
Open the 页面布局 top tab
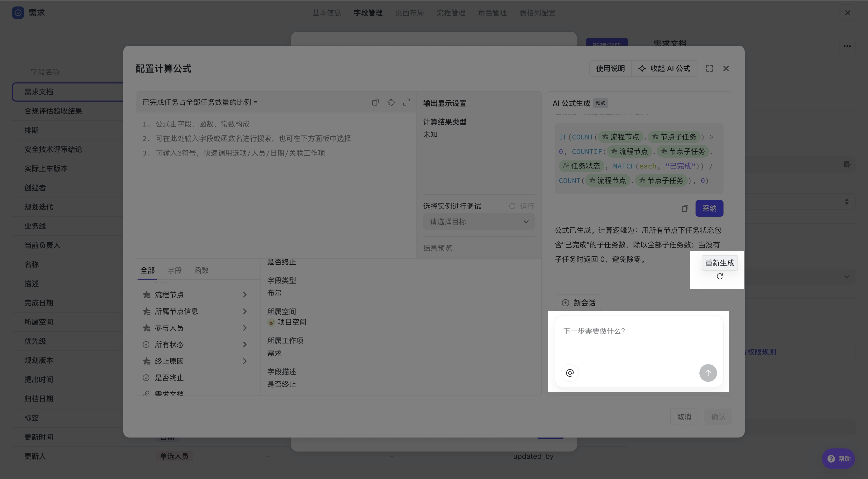point(409,13)
